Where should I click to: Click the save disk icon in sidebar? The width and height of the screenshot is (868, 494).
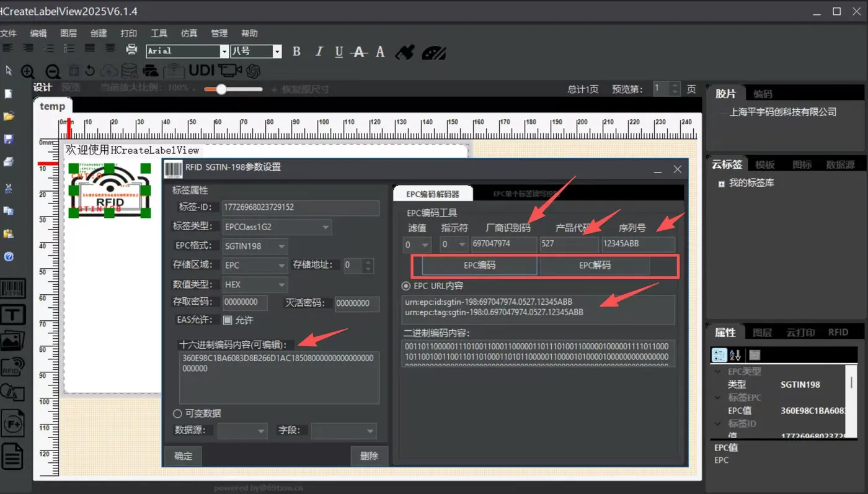point(9,139)
